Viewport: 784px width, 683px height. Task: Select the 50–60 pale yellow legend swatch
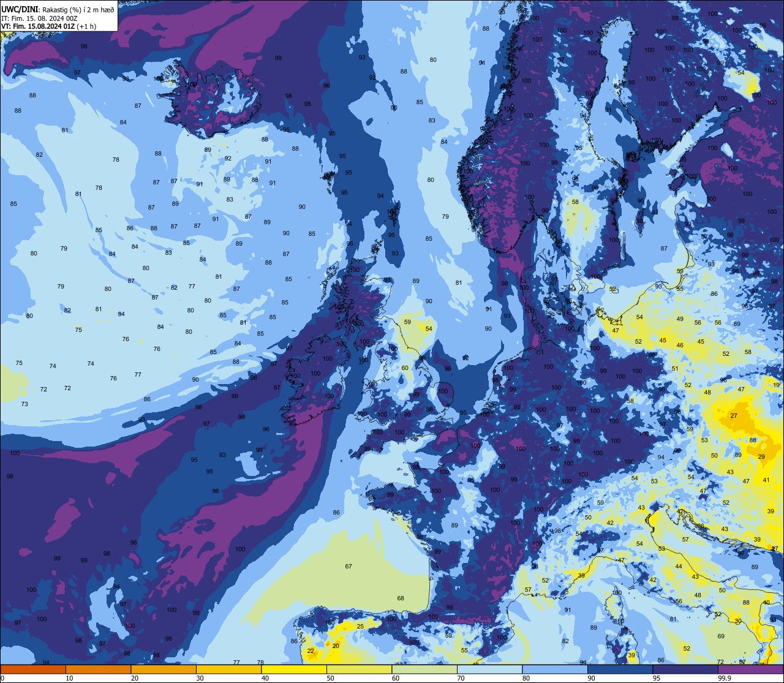[x=359, y=669]
